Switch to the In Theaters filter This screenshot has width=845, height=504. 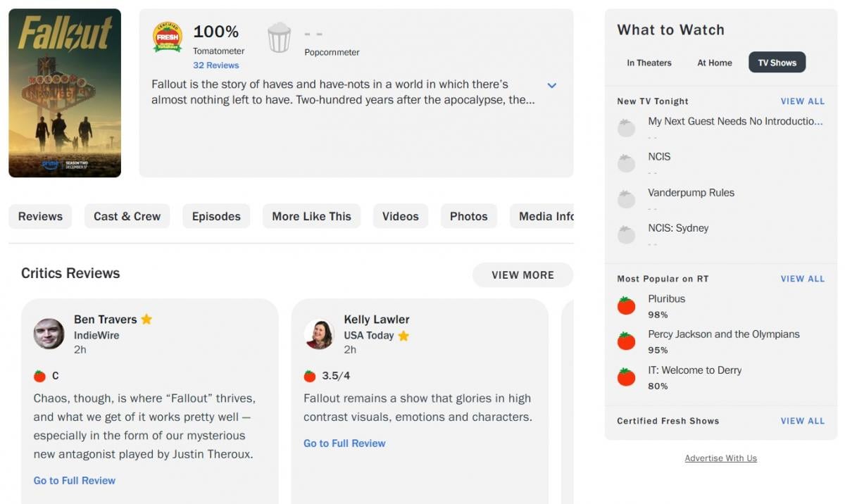(x=649, y=63)
